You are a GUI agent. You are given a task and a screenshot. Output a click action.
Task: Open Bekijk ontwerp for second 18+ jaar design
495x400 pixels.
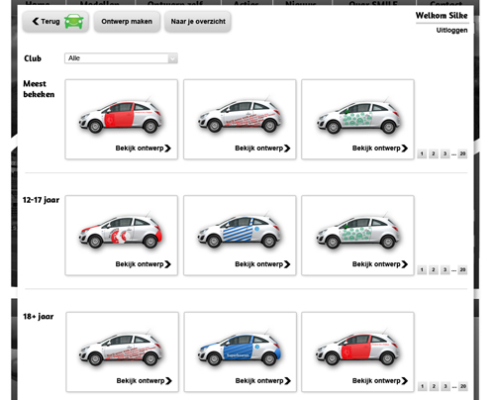(x=263, y=381)
